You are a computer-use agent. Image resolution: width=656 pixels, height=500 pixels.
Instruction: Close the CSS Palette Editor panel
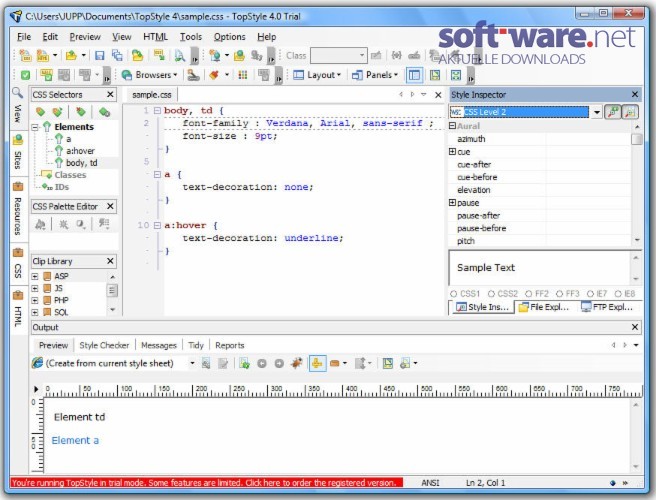point(110,206)
